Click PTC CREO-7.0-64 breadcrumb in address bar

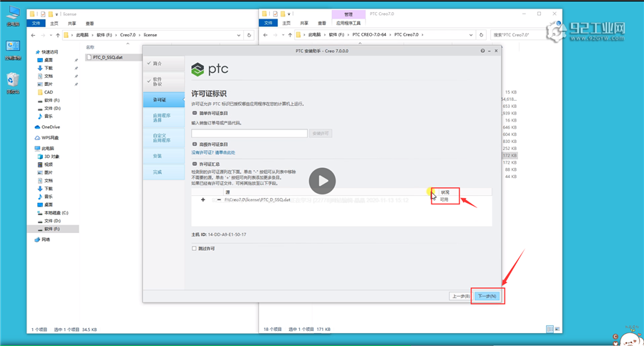coord(369,35)
